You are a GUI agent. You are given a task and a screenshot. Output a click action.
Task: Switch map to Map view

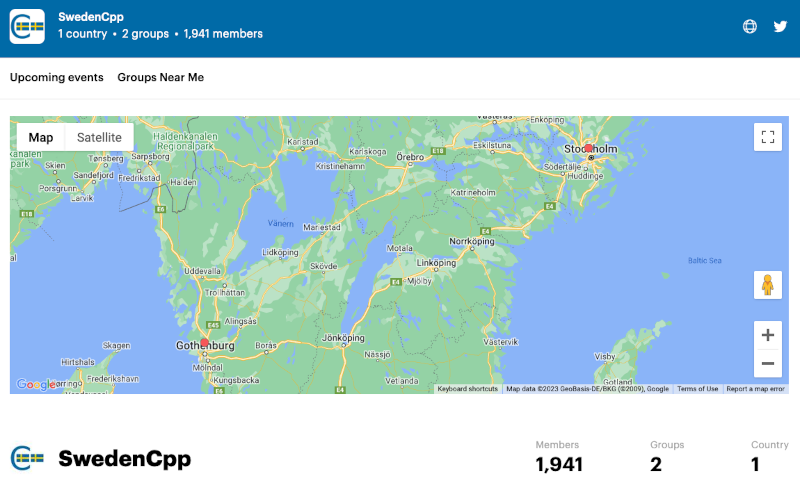tap(41, 137)
